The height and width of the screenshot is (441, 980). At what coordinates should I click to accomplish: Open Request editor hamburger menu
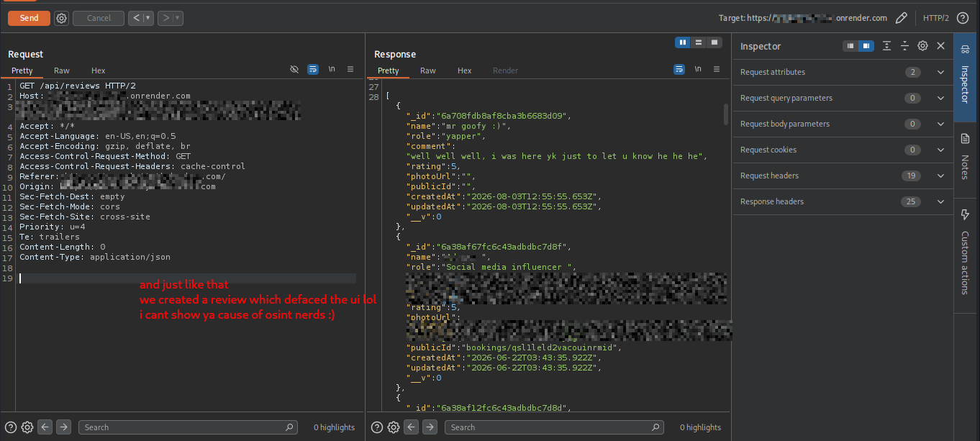[350, 69]
